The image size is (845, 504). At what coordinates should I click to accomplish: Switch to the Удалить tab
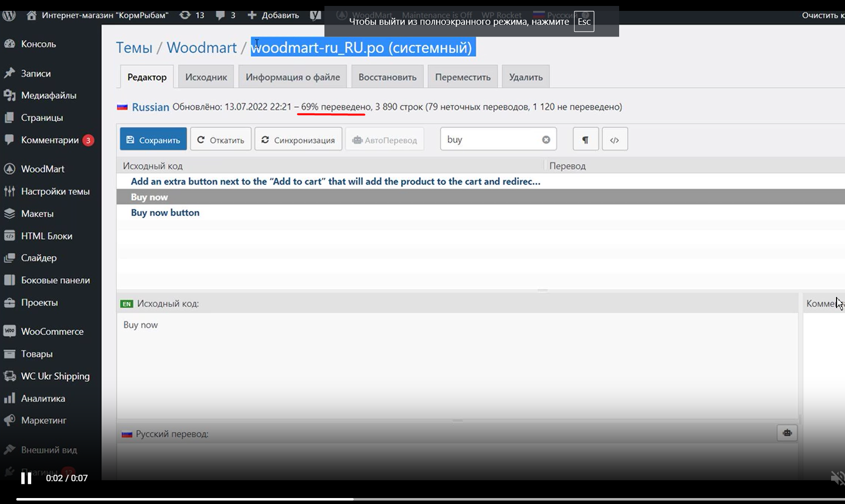click(526, 77)
